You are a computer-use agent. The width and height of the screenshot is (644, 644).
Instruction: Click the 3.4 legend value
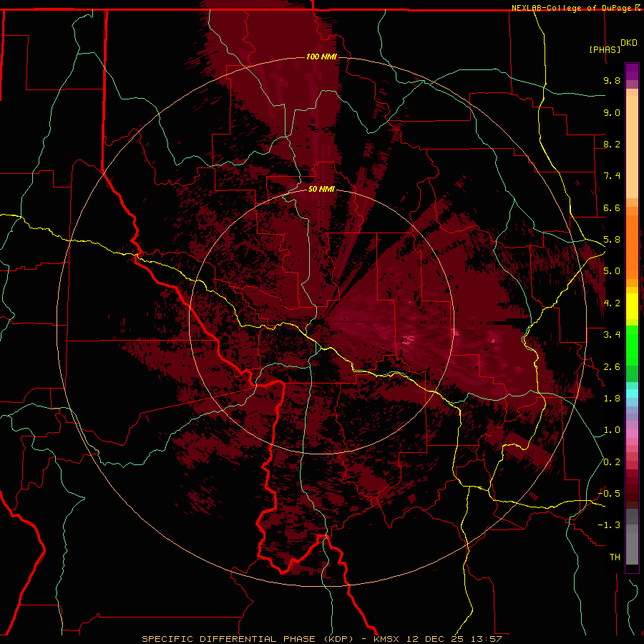pos(612,335)
